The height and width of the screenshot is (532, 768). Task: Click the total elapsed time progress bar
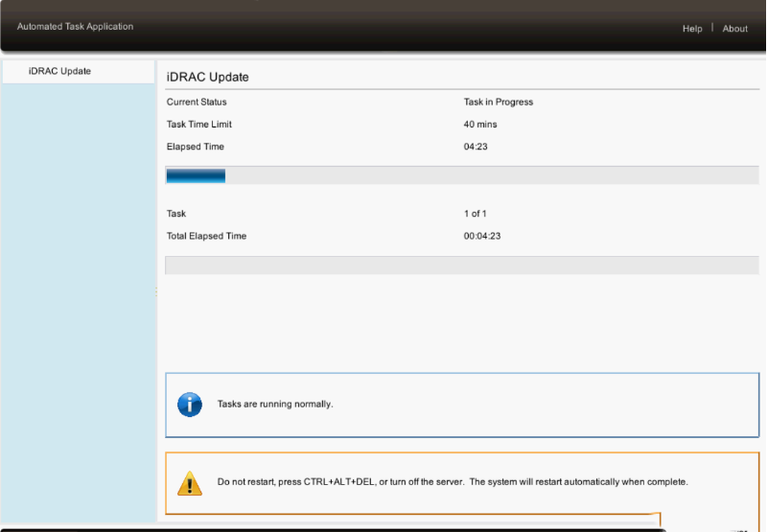(462, 265)
